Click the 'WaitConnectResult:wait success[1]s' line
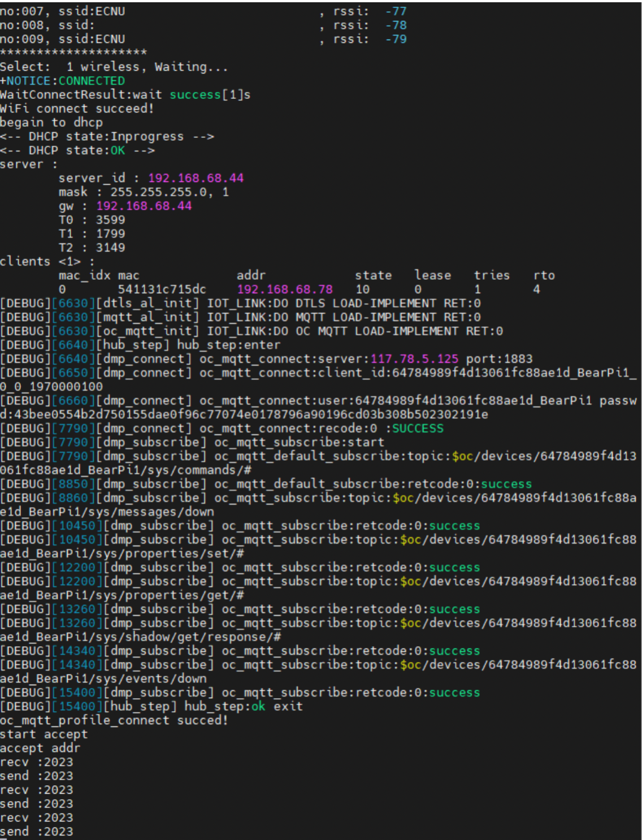 tap(125, 95)
